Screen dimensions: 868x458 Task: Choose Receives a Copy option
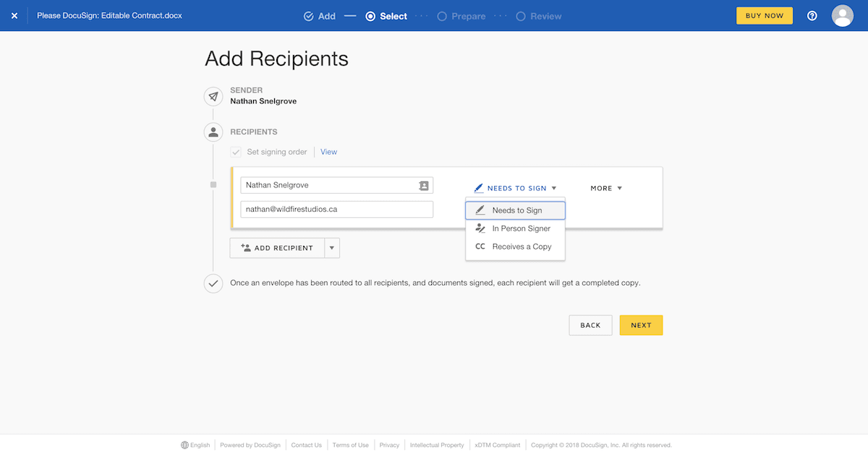coord(516,247)
